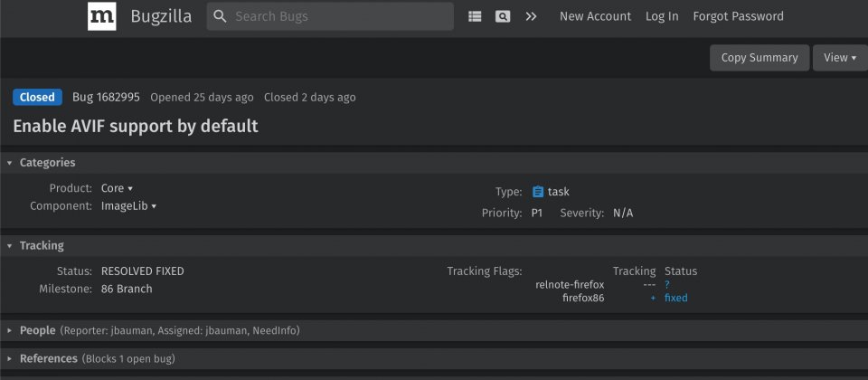868x380 pixels.
Task: Click the firefox86 'fixed' status link
Action: click(x=676, y=298)
